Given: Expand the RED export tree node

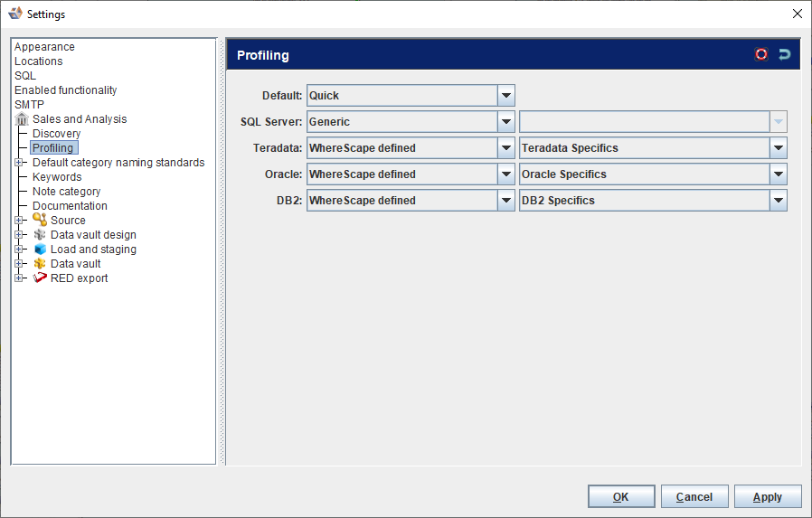Looking at the screenshot, I should (x=19, y=278).
